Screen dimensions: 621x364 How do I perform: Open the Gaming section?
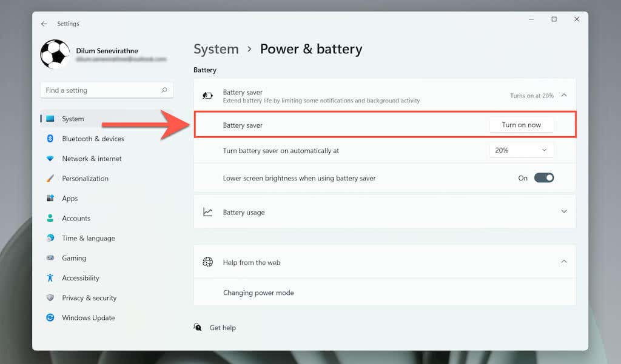(74, 258)
